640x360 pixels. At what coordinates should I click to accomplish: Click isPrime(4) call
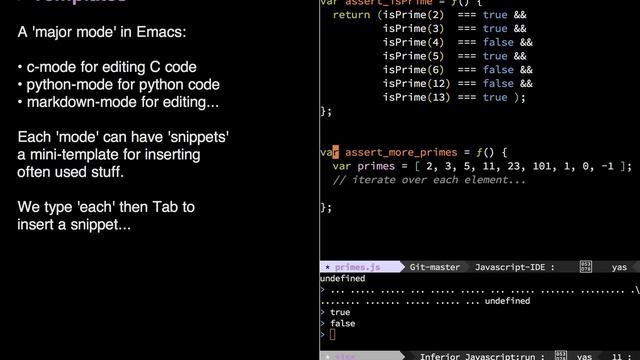coord(413,42)
